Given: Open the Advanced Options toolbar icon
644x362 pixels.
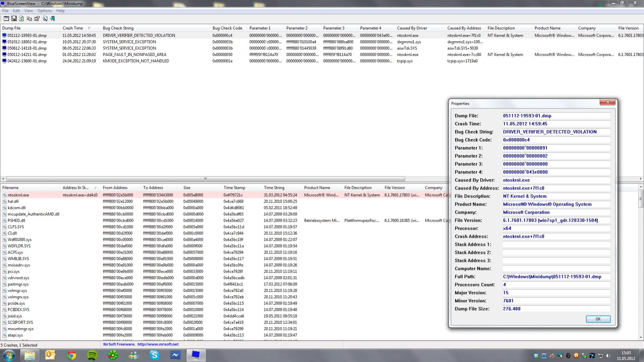Looking at the screenshot, I should coord(6,18).
